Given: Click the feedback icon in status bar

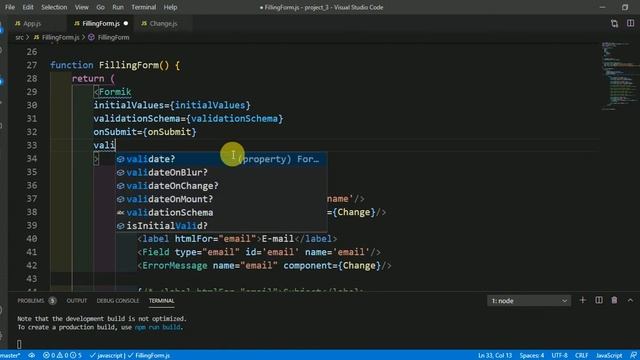Looking at the screenshot, I should 633,356.
